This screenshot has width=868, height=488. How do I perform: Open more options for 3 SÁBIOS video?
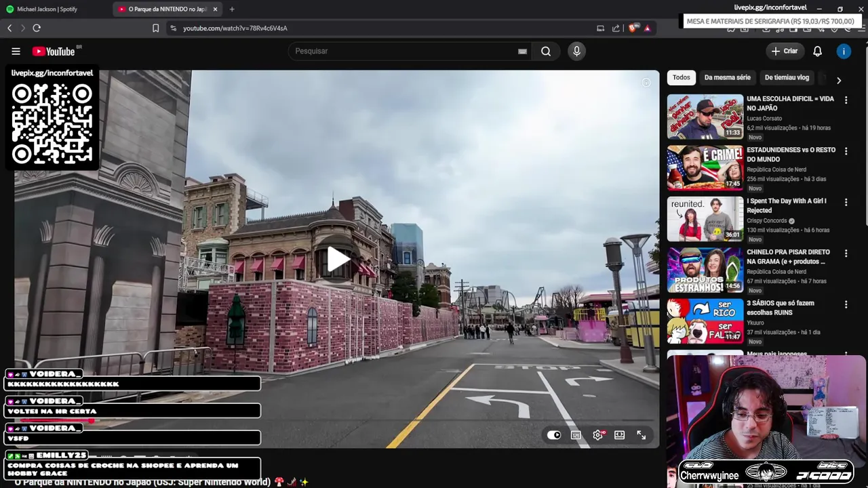pos(846,304)
